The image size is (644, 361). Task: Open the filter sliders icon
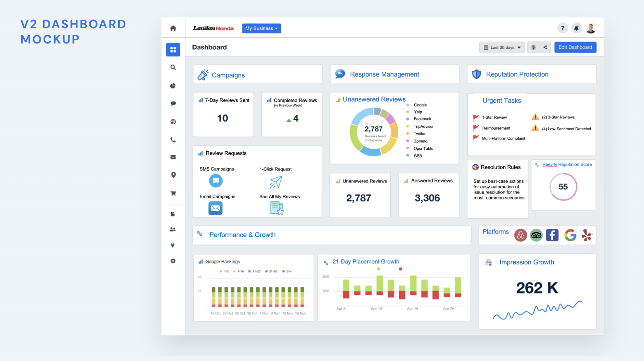tap(533, 47)
